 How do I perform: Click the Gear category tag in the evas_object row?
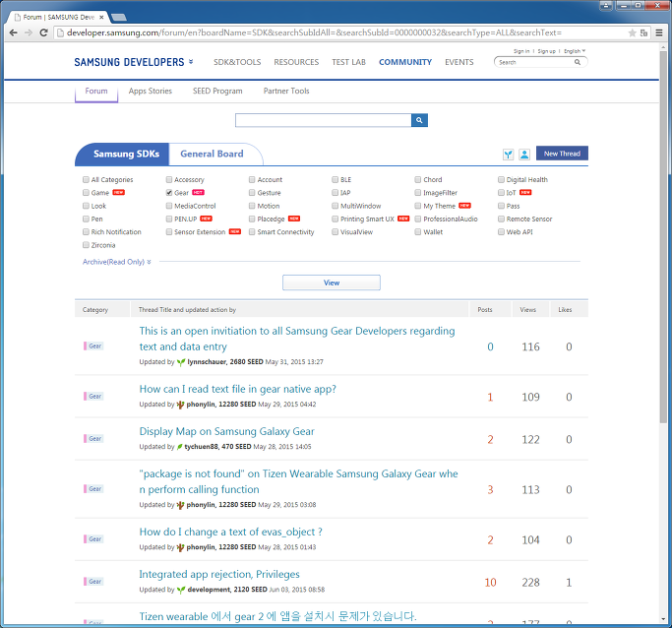(93, 539)
